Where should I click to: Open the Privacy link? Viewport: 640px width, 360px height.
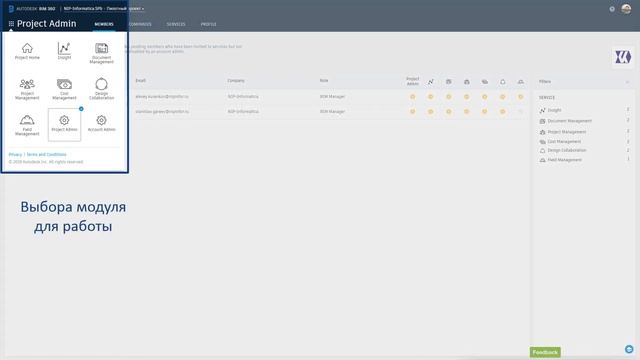click(15, 154)
